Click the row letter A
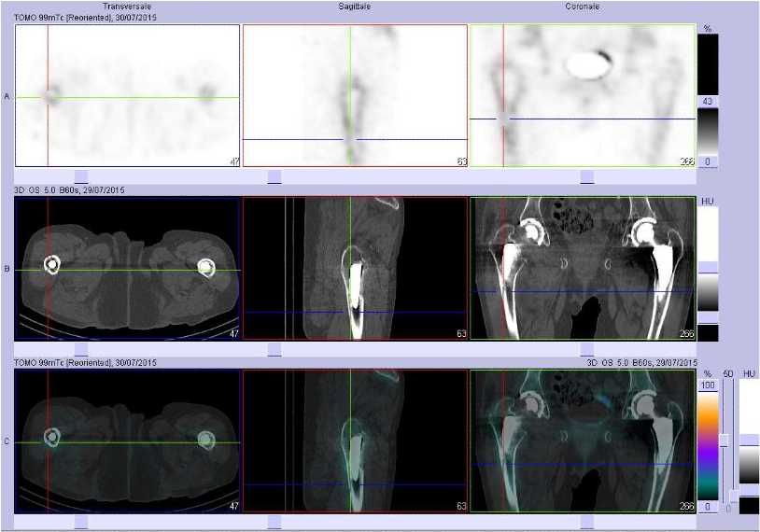 coord(7,96)
